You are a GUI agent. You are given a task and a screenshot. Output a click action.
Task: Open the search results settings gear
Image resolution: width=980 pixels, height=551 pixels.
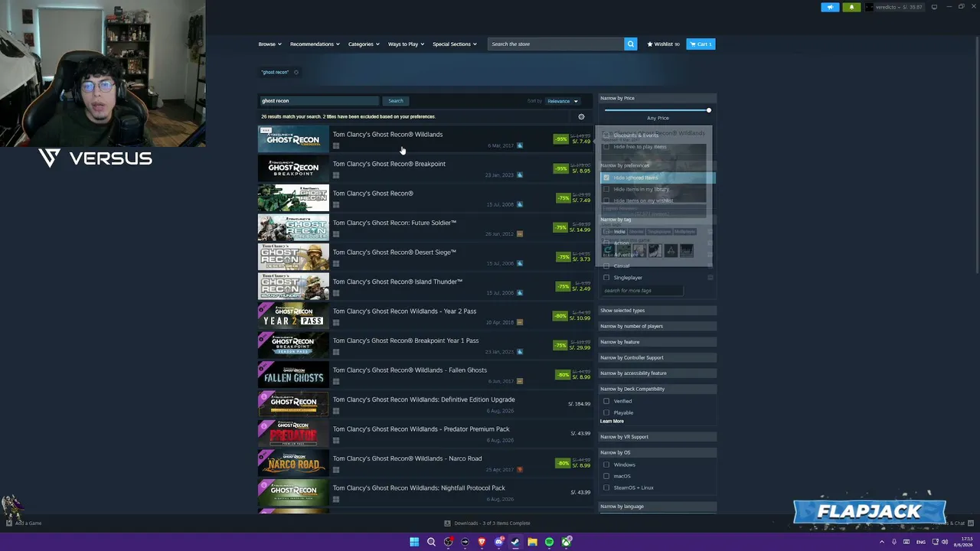tap(581, 117)
